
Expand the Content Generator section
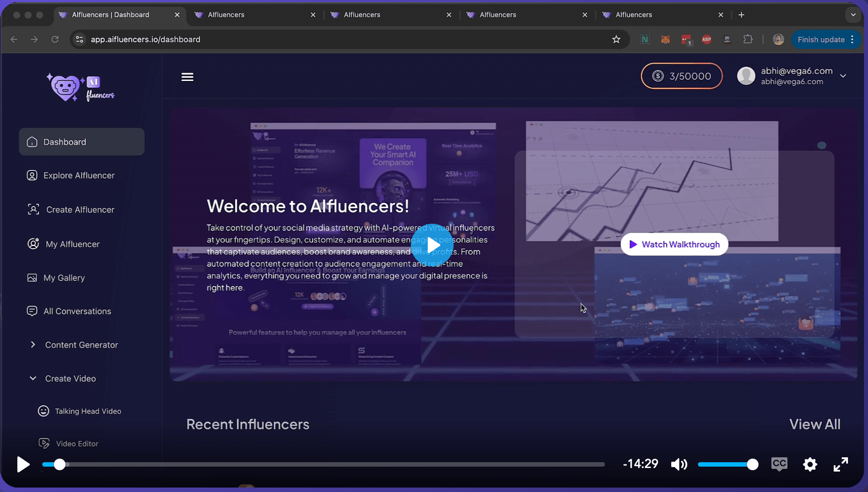[x=81, y=345]
